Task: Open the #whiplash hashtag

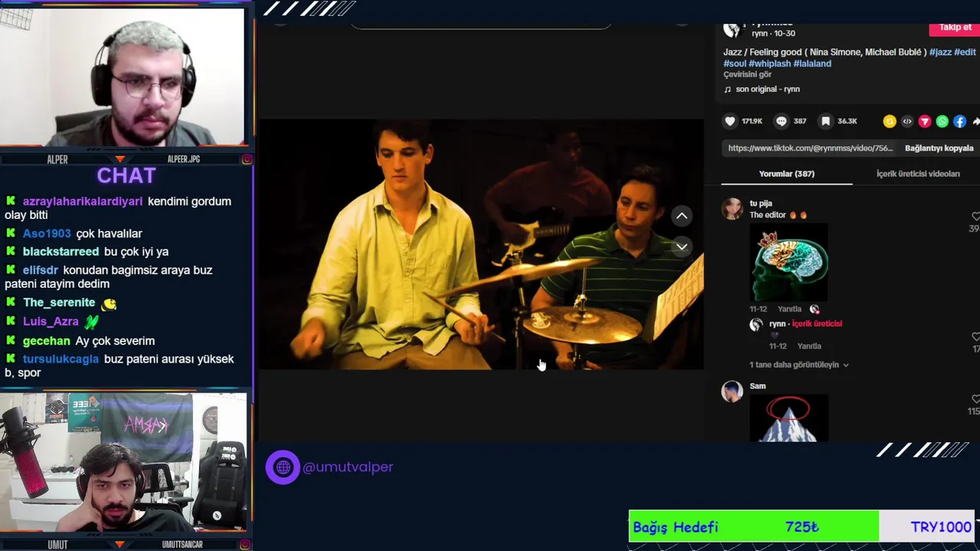Action: coord(769,64)
